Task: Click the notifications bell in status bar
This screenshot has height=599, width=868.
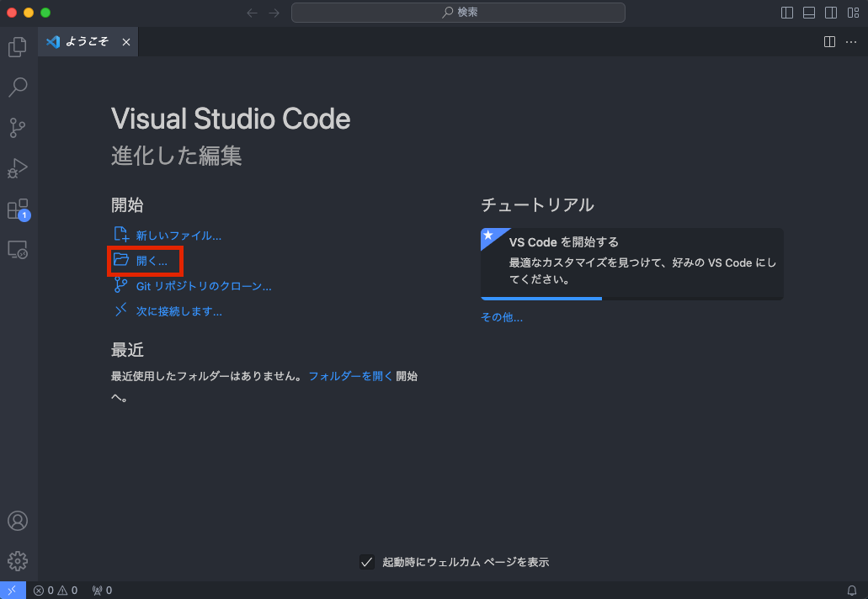Action: point(851,591)
